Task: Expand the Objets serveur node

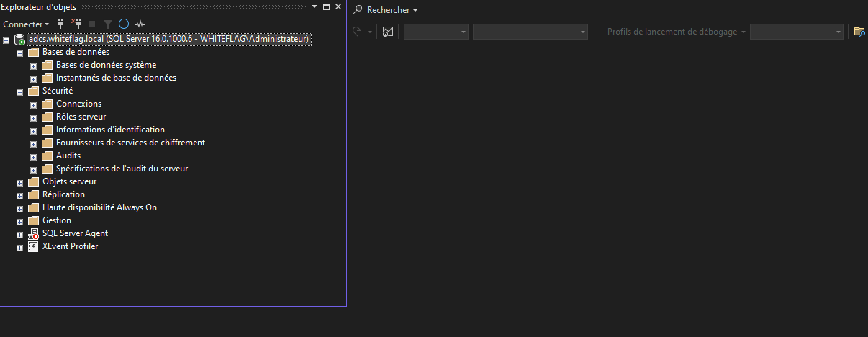Action: point(20,182)
